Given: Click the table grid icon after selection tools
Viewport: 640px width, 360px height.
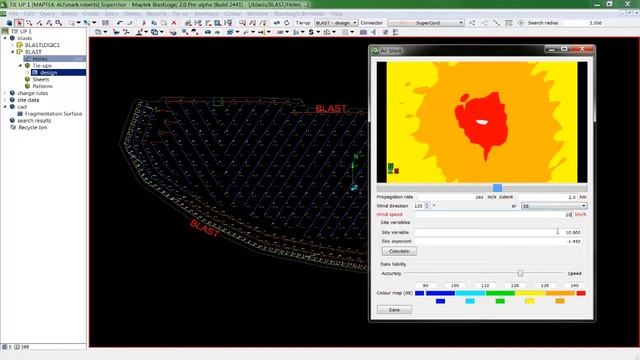Looking at the screenshot, I should [105, 23].
